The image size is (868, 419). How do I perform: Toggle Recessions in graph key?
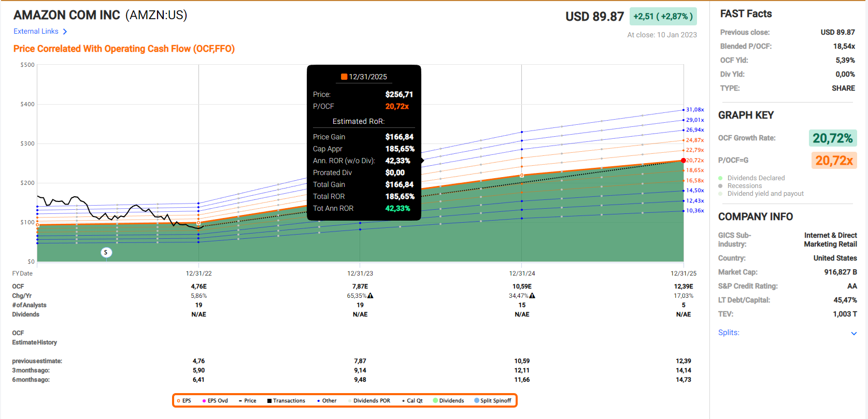[744, 186]
